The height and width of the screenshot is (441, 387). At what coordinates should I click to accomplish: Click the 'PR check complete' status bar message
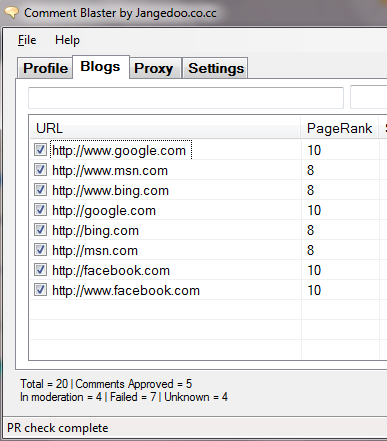pos(58,428)
